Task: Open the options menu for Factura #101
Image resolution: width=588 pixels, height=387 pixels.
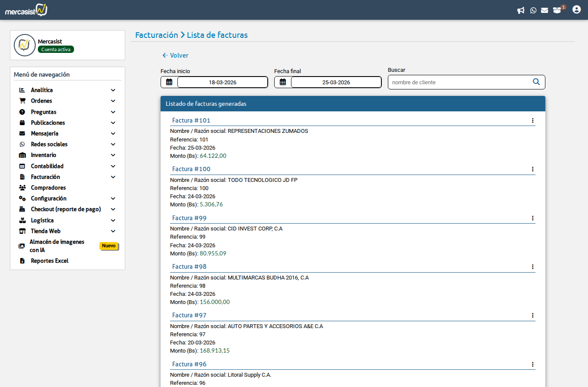Action: (532, 121)
